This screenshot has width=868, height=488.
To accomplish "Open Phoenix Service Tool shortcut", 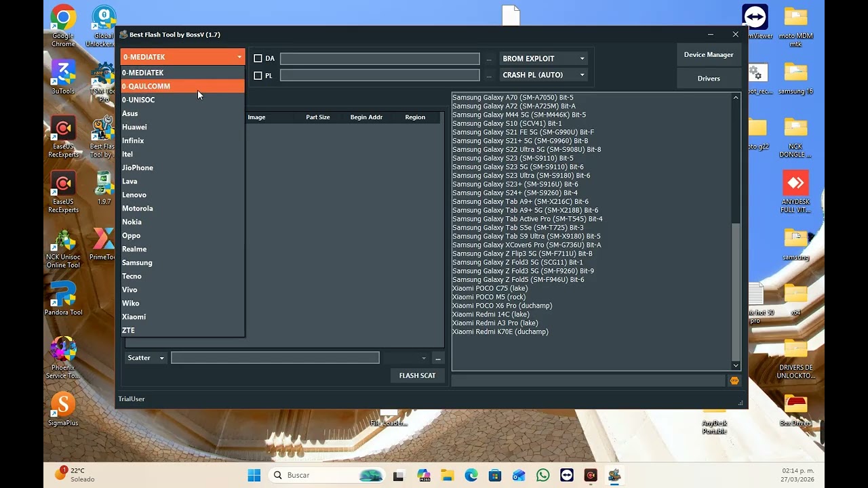I will [63, 358].
